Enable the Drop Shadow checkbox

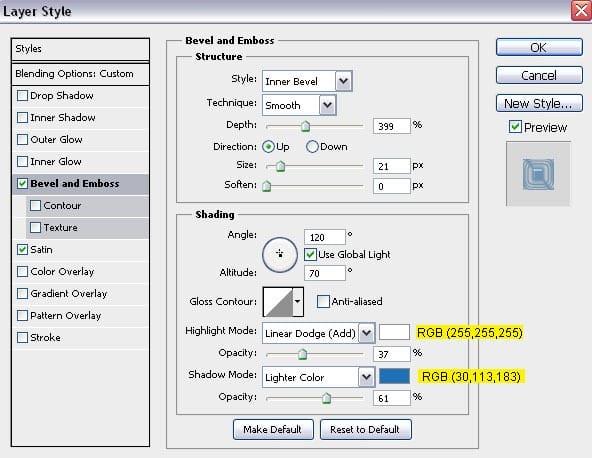tap(22, 96)
